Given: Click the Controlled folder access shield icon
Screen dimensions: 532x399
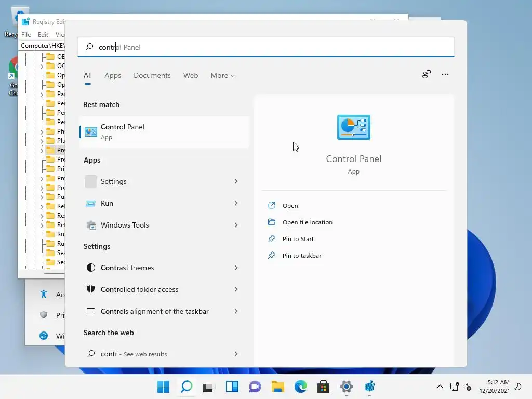Looking at the screenshot, I should [x=90, y=289].
